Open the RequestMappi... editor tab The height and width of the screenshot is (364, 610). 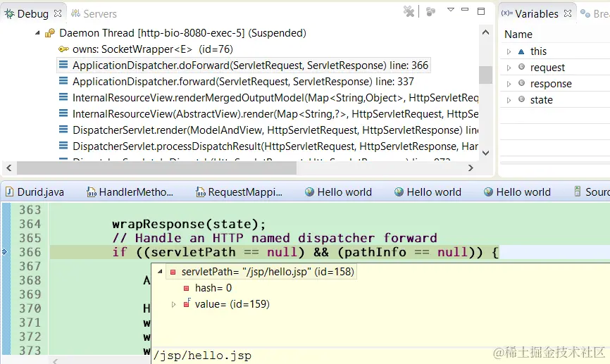coord(239,192)
